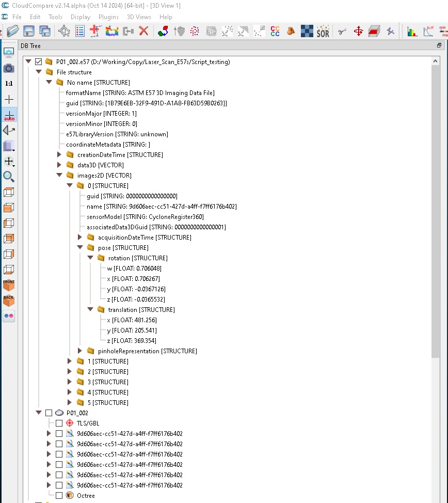
Task: Click the histogram icon in toolbar
Action: (412, 31)
